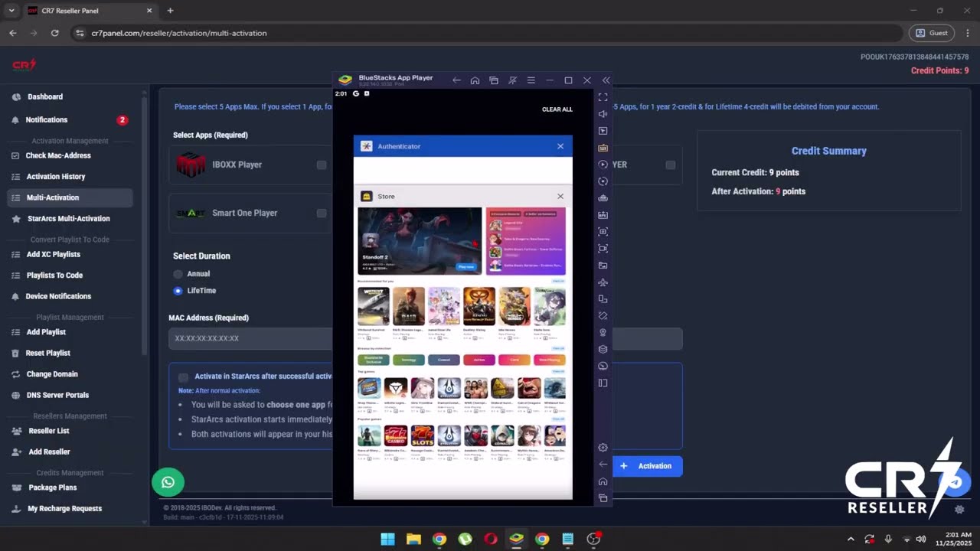The image size is (980, 551).
Task: Select the LifeTime duration radio button
Action: pos(178,291)
